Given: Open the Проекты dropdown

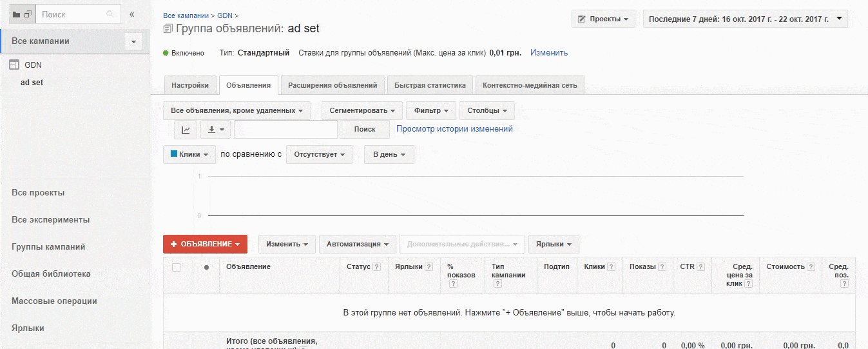Looking at the screenshot, I should (603, 19).
